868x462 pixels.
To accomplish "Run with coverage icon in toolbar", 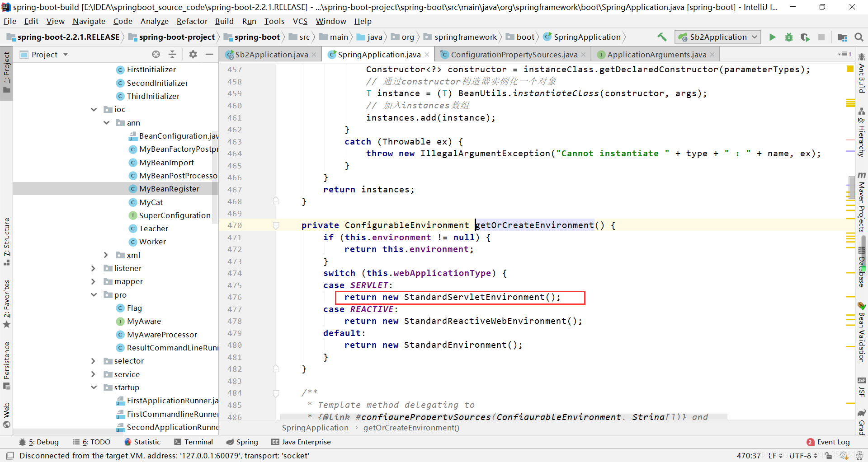I will click(805, 37).
